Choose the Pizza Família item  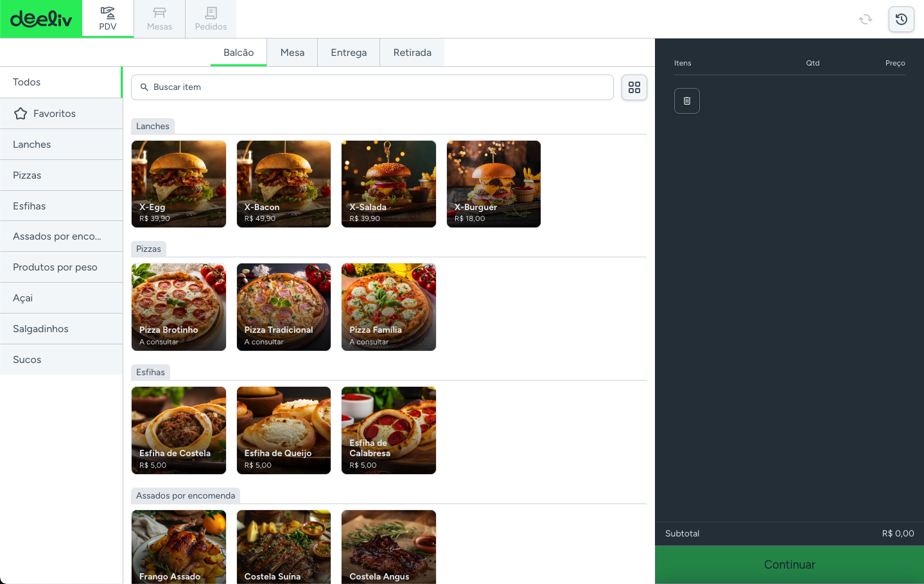[x=388, y=307]
